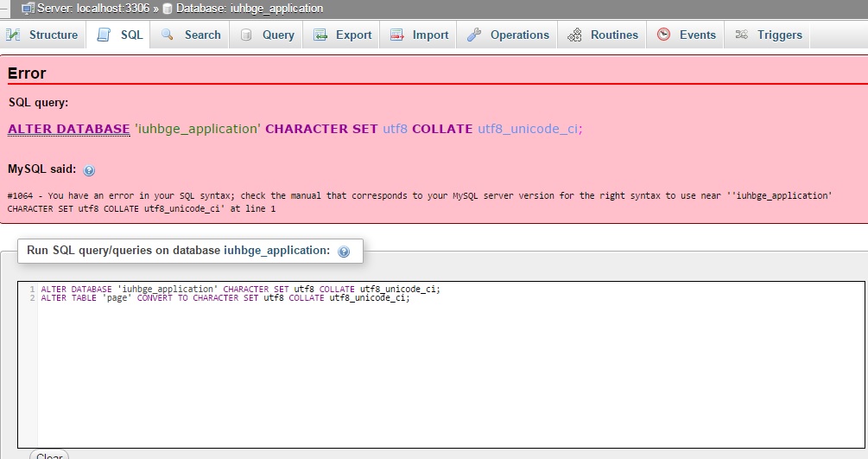Open the Triggers tab
Viewport: 868px width, 459px height.
pos(767,35)
